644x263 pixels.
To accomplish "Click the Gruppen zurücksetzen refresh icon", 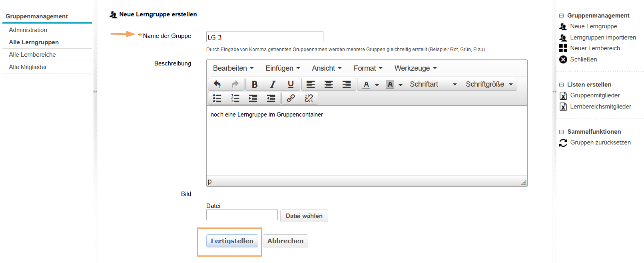I will coord(563,142).
